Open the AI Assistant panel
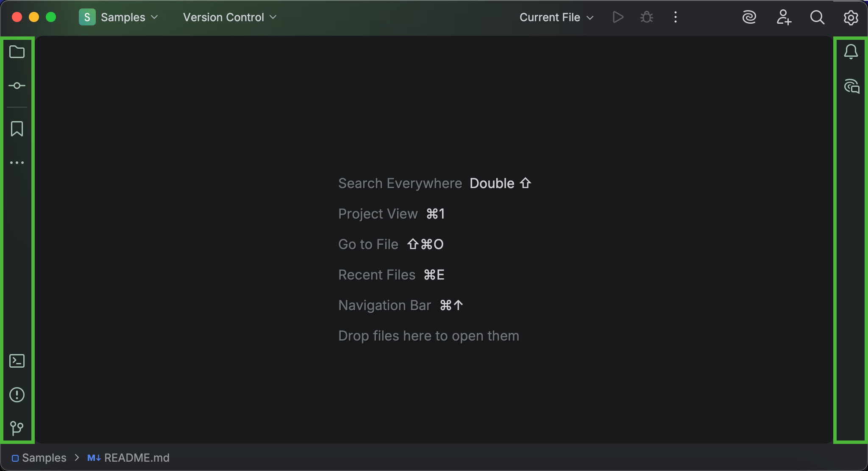This screenshot has width=868, height=471. [x=851, y=86]
